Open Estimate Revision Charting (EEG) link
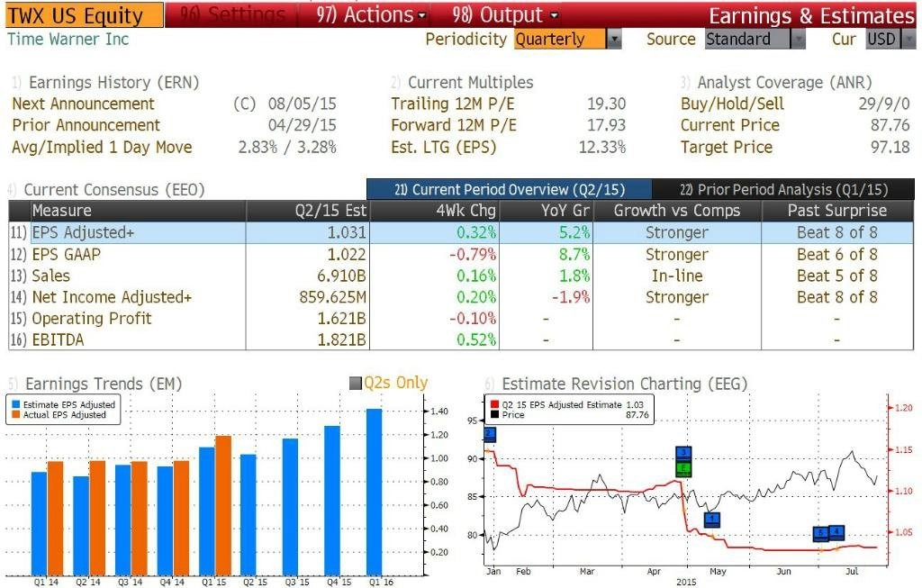 [625, 384]
